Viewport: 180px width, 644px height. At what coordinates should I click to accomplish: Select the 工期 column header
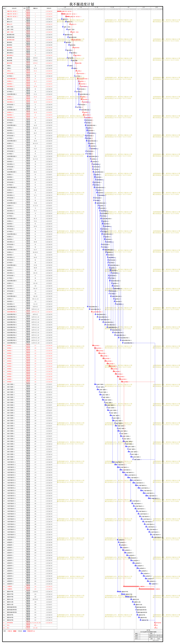[x=24, y=8]
